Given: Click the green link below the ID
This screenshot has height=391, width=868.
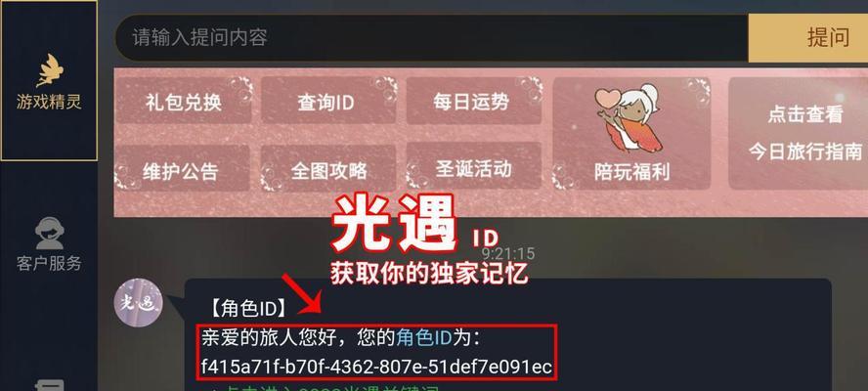Looking at the screenshot, I should coord(321,388).
